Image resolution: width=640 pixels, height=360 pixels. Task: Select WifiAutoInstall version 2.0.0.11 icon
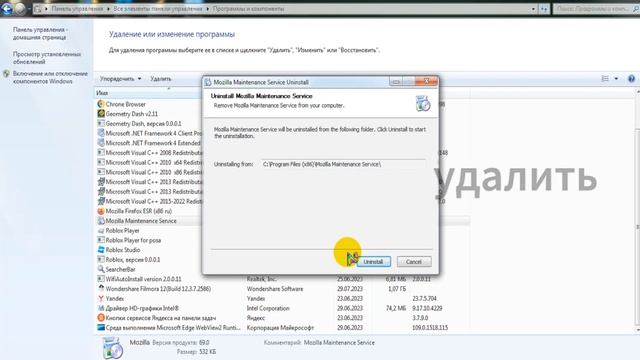coord(101,279)
